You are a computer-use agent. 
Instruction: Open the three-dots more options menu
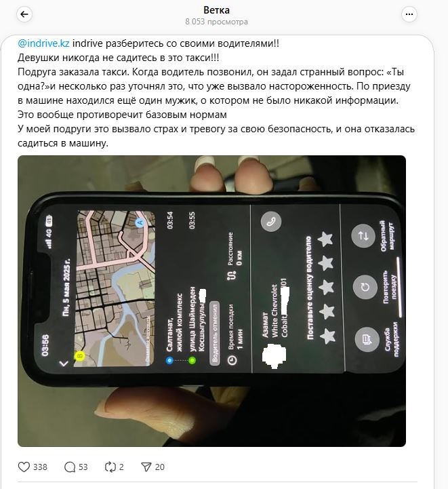click(x=409, y=14)
